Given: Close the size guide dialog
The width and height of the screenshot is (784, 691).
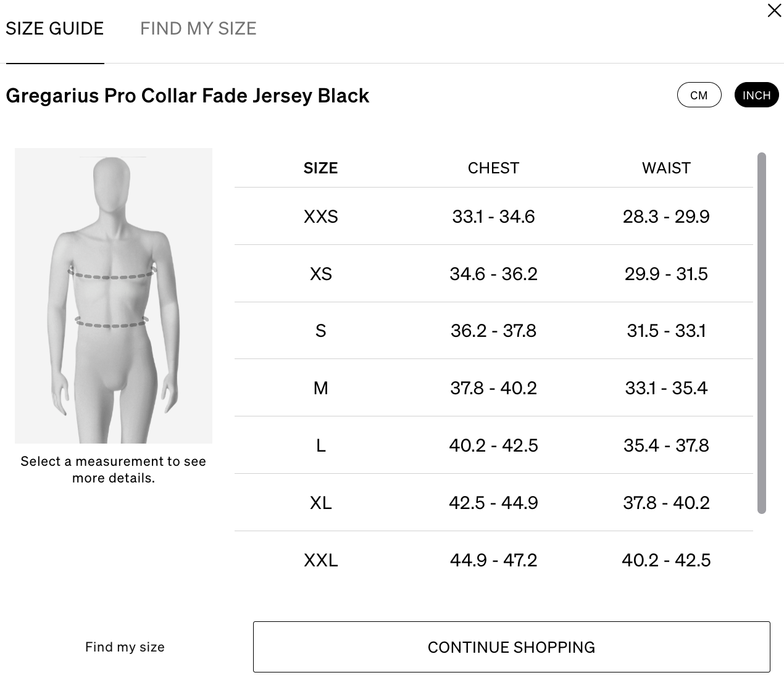Looking at the screenshot, I should (x=774, y=10).
